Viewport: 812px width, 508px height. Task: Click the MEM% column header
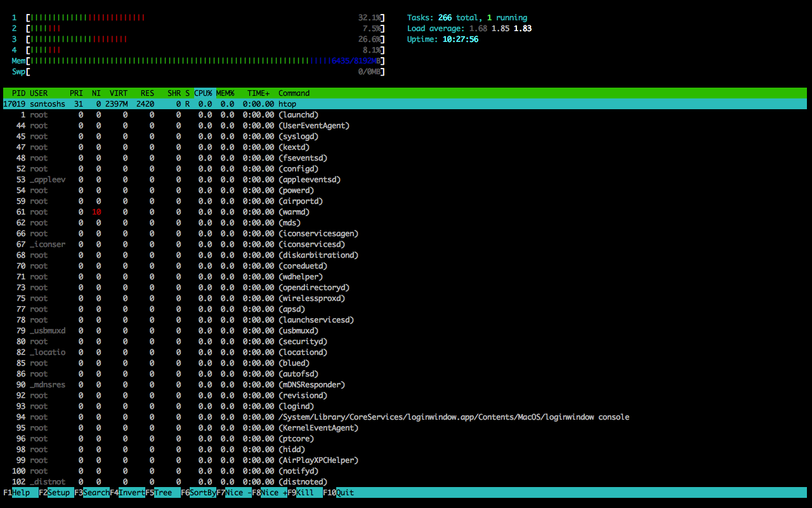coord(225,93)
